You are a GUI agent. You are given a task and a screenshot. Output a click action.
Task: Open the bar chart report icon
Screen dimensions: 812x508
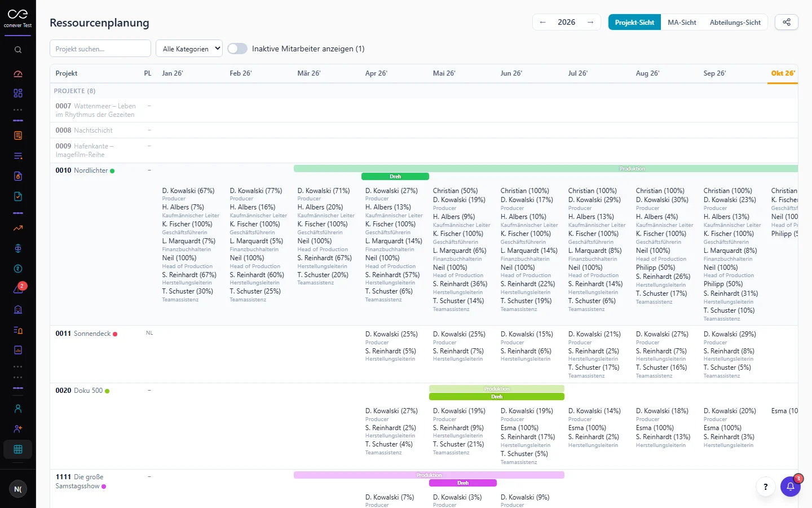(18, 350)
